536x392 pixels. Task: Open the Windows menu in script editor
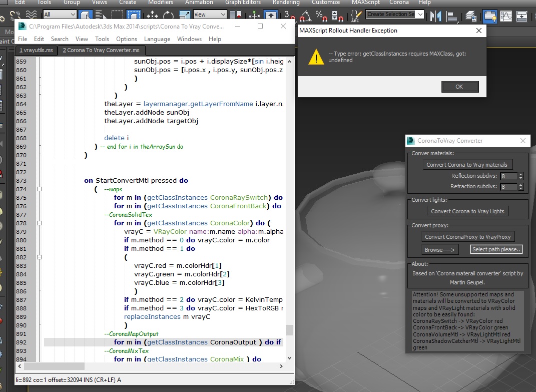click(x=189, y=39)
